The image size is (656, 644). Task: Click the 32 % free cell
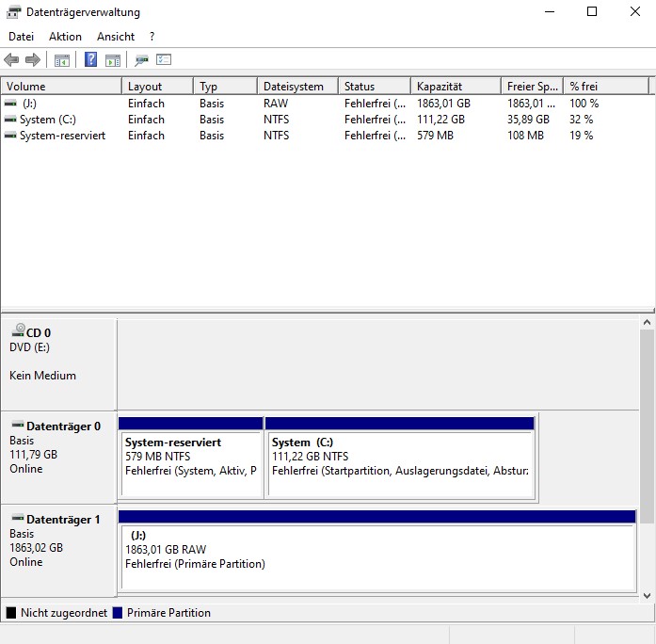tap(581, 120)
